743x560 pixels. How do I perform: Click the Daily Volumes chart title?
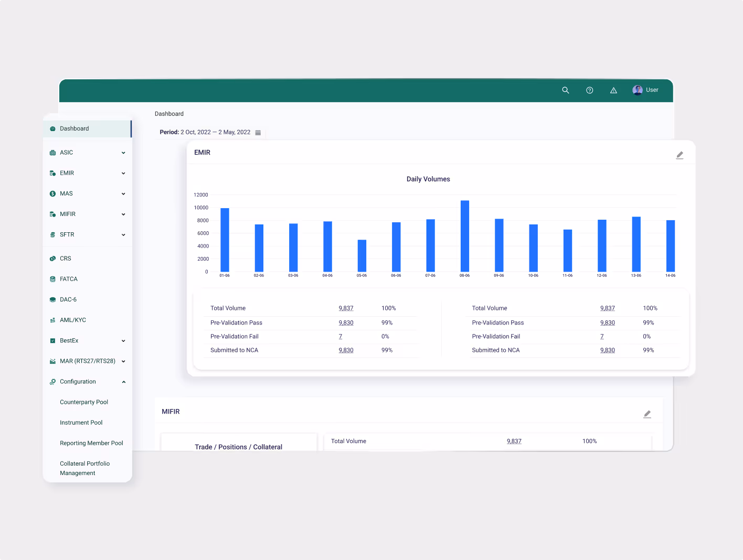(x=428, y=179)
